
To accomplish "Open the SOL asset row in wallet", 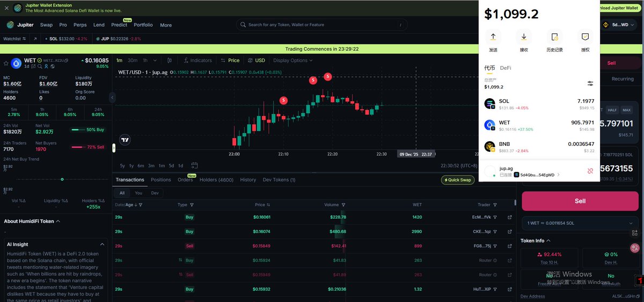I will 539,104.
